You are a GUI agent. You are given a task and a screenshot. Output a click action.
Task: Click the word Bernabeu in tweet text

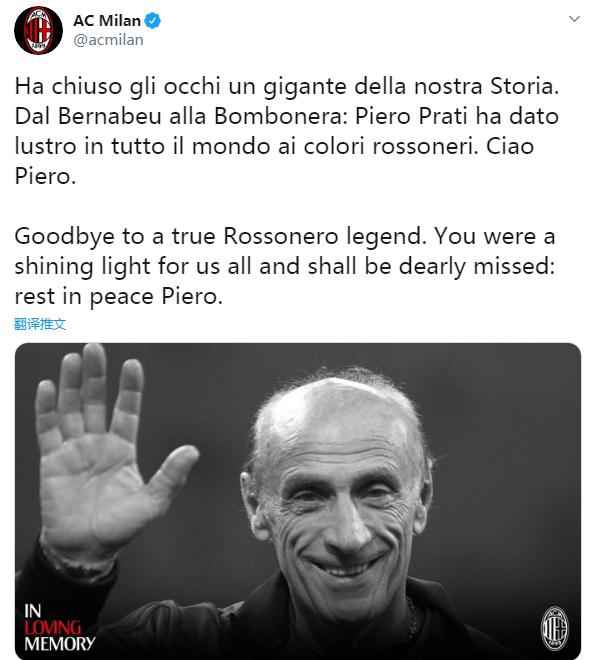click(110, 116)
